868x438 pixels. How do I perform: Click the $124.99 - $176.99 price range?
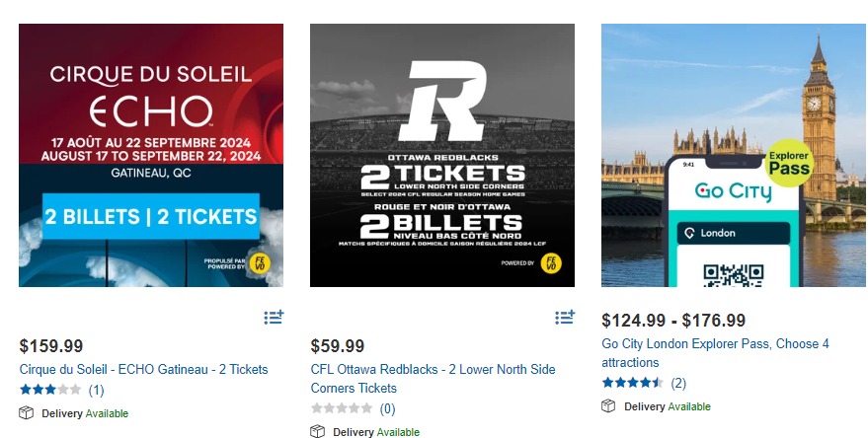(675, 321)
